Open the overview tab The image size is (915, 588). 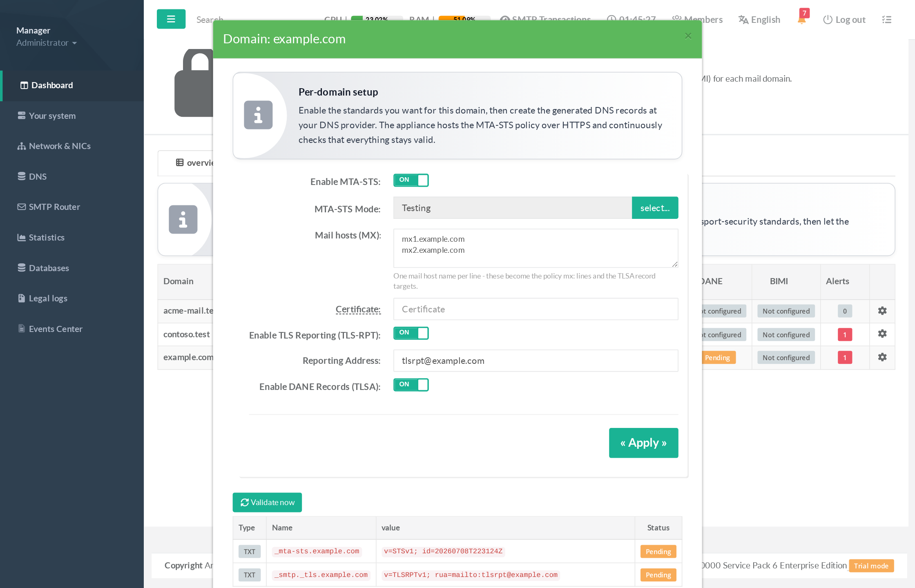[186, 163]
